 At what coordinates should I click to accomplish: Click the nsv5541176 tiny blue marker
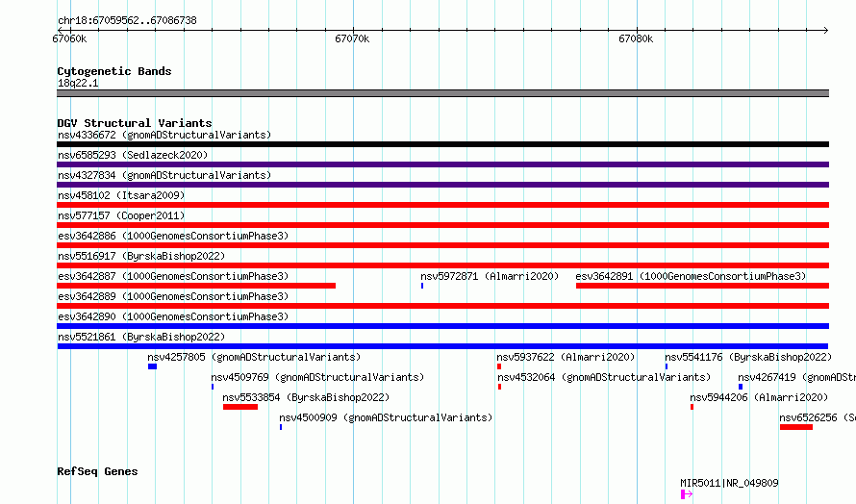(666, 366)
